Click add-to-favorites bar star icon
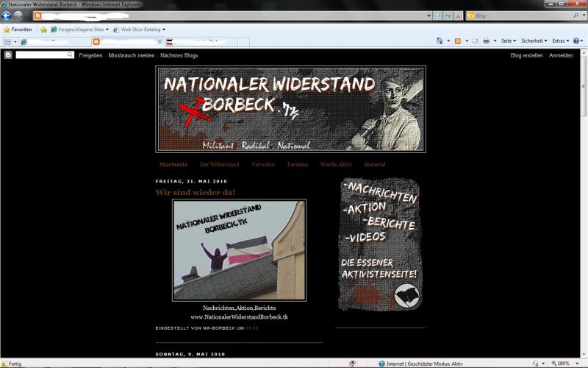This screenshot has height=368, width=588. [x=43, y=29]
